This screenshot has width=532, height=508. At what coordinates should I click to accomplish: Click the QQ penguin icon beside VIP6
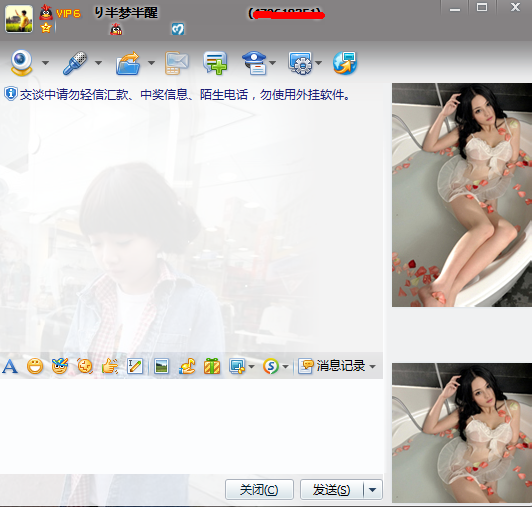pos(46,12)
